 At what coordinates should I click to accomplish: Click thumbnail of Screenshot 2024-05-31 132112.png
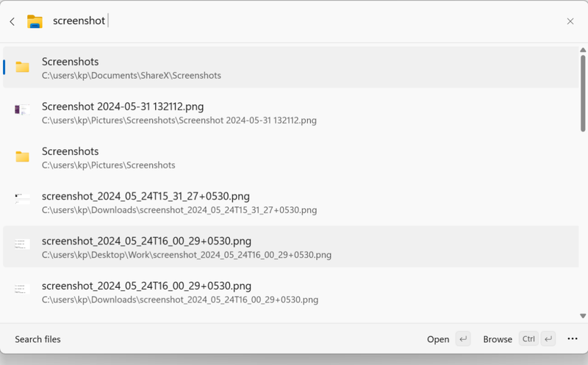[23, 110]
